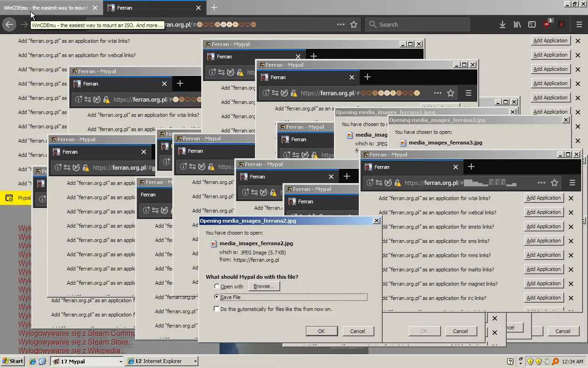This screenshot has height=368, width=588.
Task: Hamburger menu beside star in small emoji-URL window
Action: pyautogui.click(x=469, y=93)
